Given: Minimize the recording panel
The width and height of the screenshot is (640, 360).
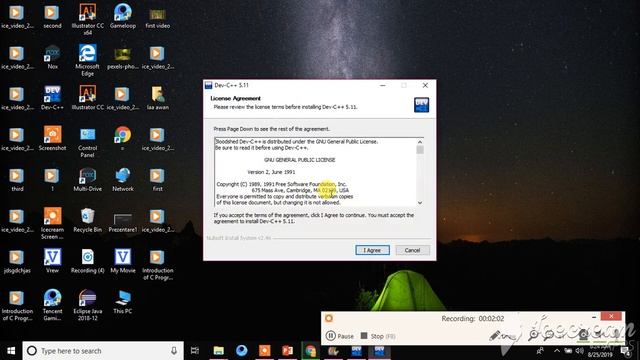Looking at the screenshot, I should [x=594, y=316].
